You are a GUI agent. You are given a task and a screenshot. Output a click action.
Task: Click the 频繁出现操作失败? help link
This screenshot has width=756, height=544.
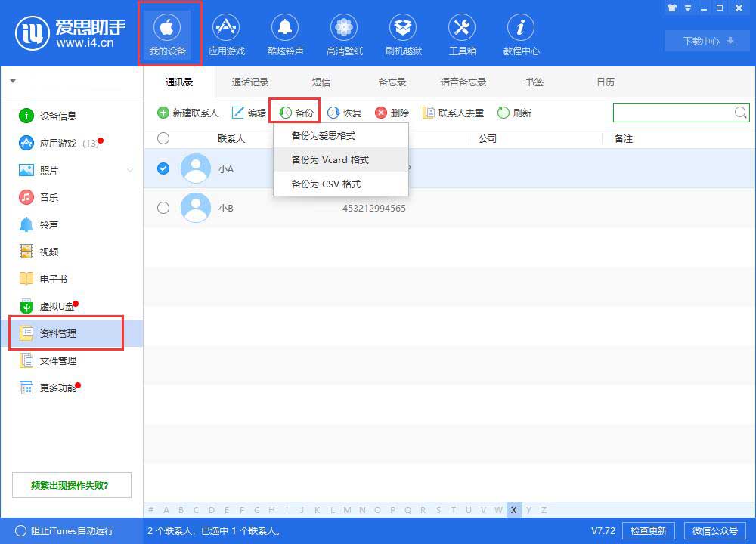pyautogui.click(x=71, y=484)
